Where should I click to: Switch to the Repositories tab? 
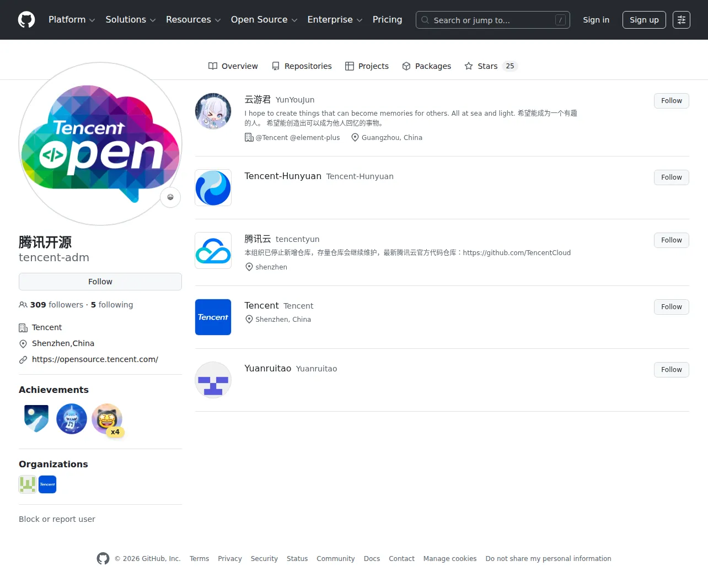(x=302, y=66)
